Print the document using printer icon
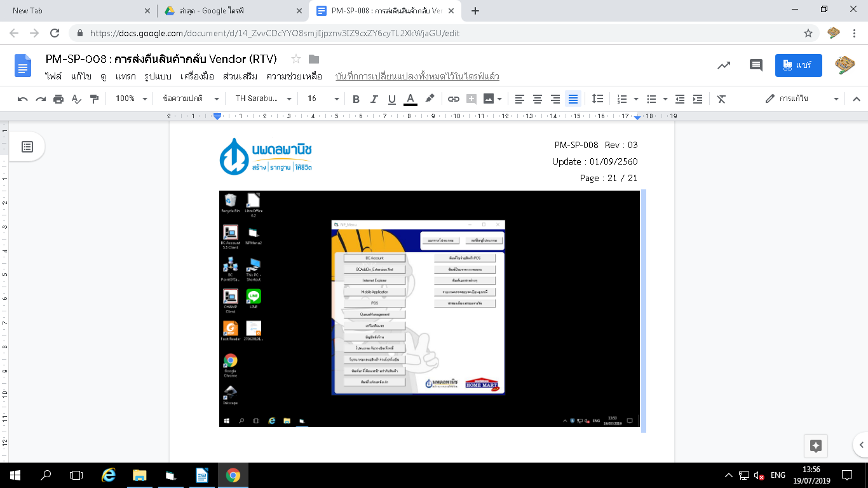Screen dimensions: 868x488 tap(58, 99)
